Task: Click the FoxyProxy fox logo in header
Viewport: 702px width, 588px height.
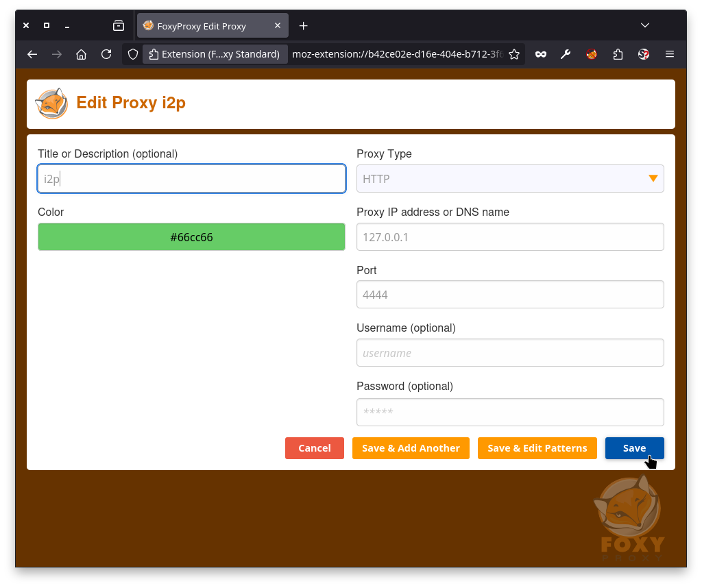Action: click(51, 103)
